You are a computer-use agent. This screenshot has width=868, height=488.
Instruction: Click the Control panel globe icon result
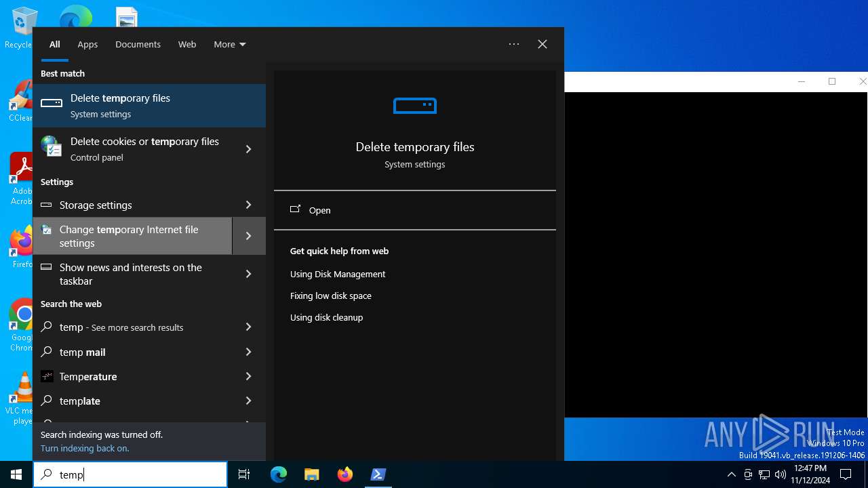[x=51, y=146]
